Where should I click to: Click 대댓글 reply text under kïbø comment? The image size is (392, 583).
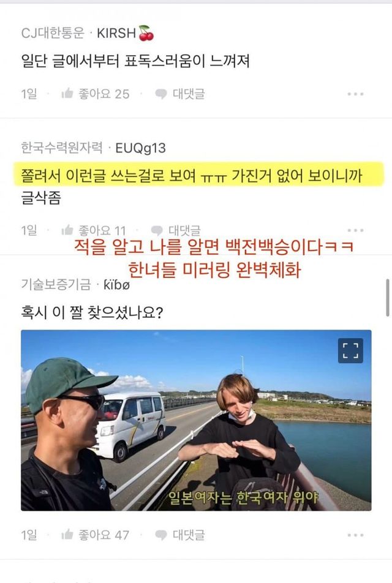(189, 535)
